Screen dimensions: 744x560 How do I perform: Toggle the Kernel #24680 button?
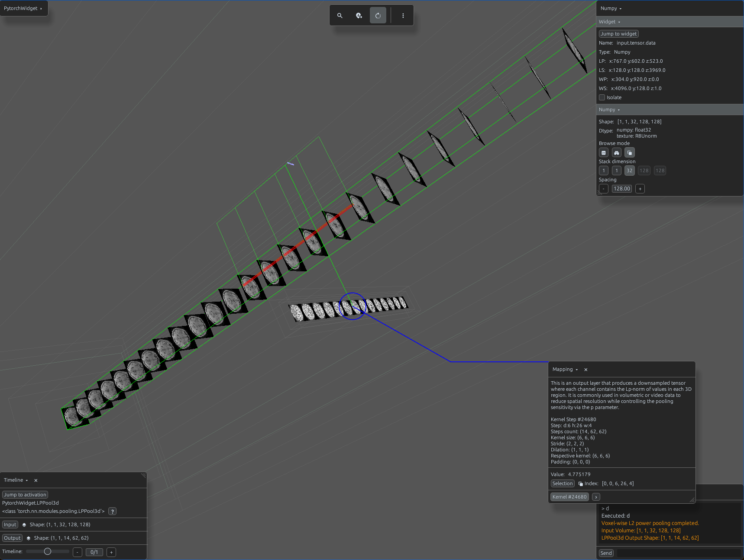click(x=569, y=497)
